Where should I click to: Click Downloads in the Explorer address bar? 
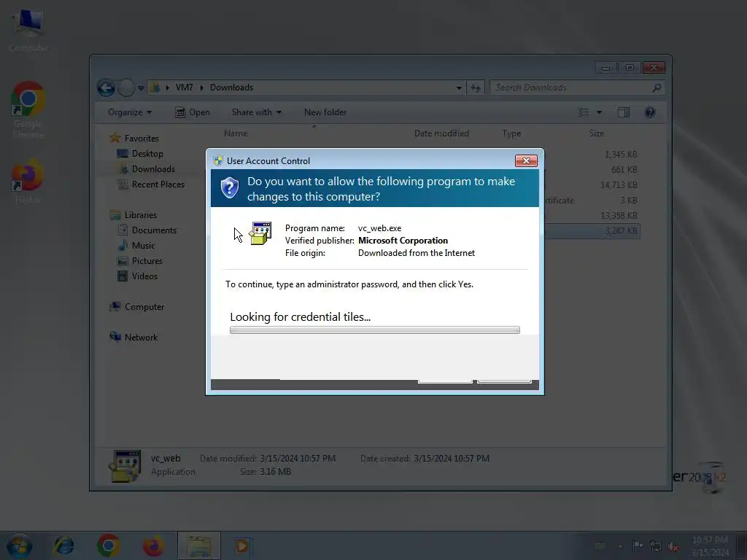(x=231, y=87)
